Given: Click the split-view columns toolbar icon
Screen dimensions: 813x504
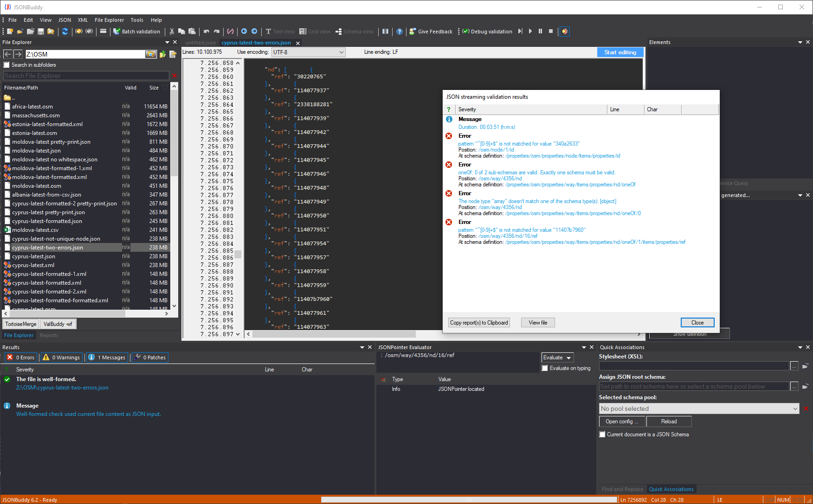Looking at the screenshot, I should [386, 32].
